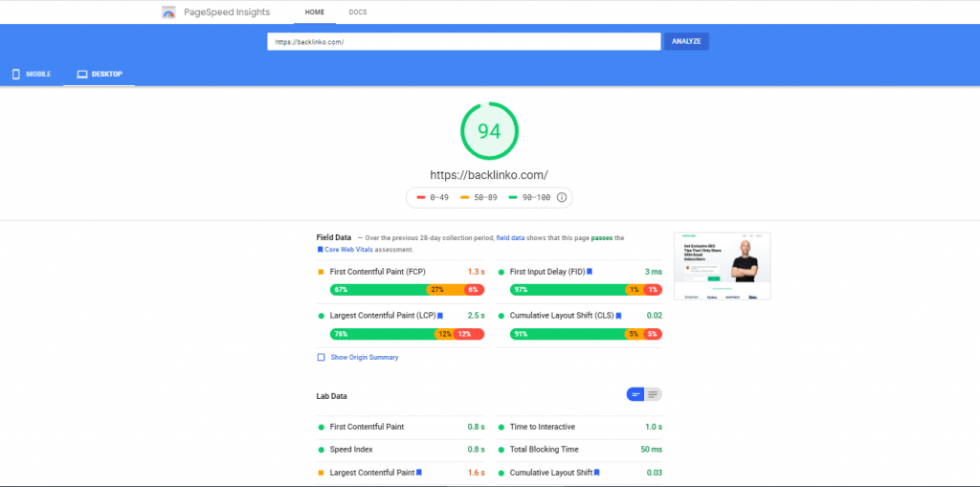Switch to the MOBILE tab

tap(32, 75)
